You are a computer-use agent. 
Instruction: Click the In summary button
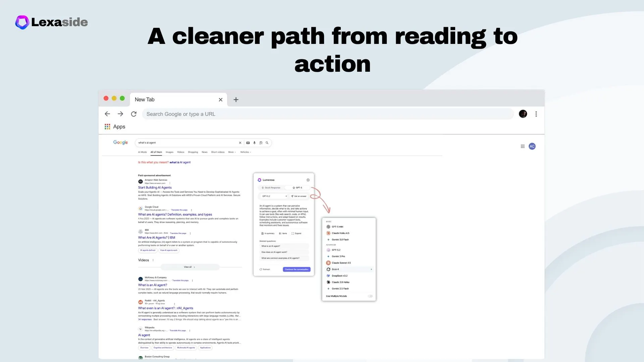[x=268, y=233]
